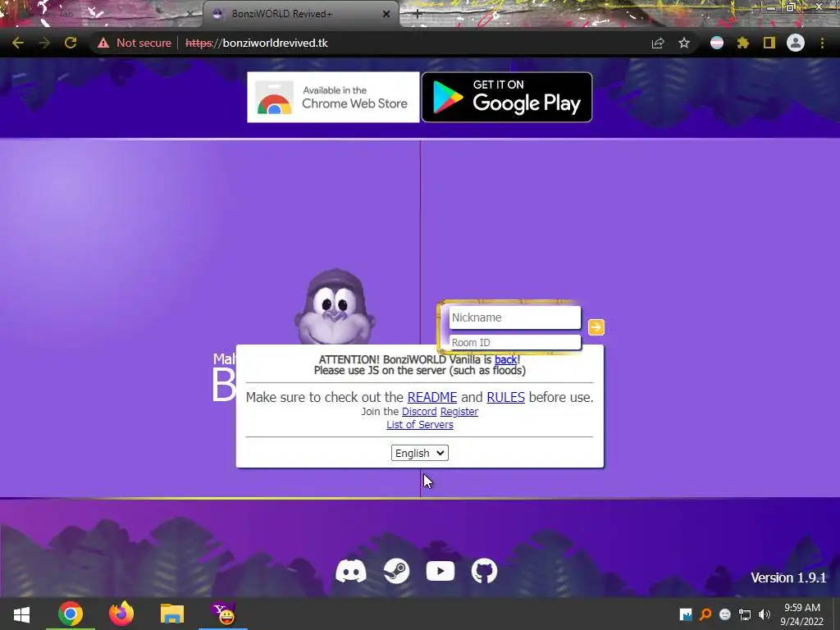
Task: Click the round smiley tray icon
Action: tap(725, 614)
